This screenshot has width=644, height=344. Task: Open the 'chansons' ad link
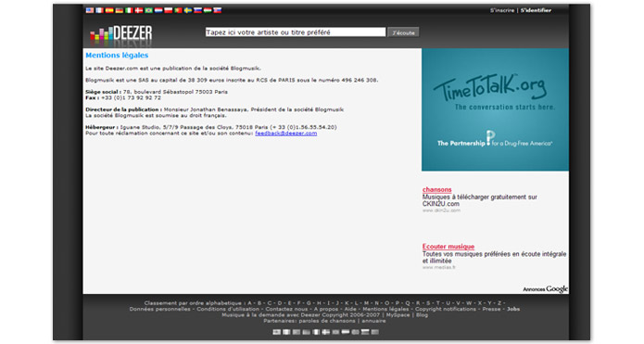(x=437, y=189)
